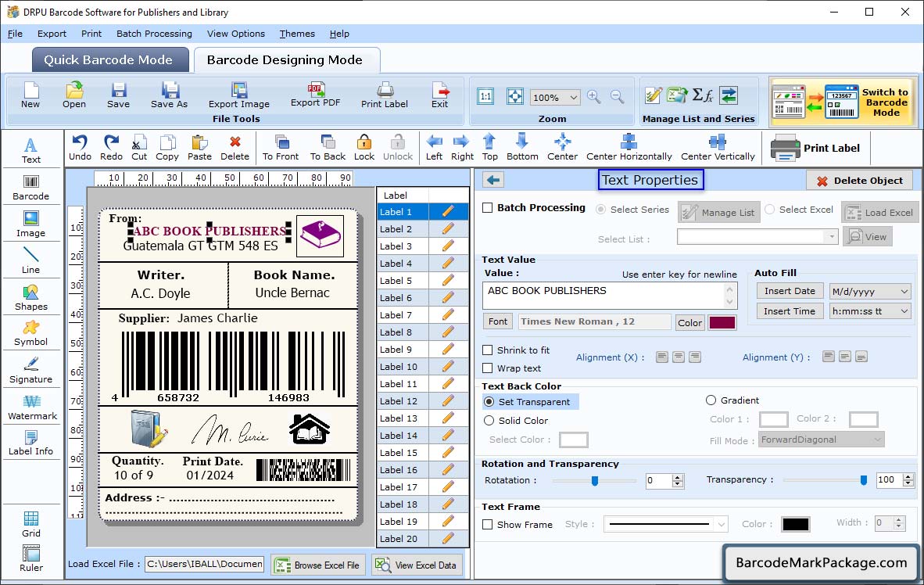Click Switch to Barcode Mode button
Screen dimensions: 924x585
pos(843,102)
